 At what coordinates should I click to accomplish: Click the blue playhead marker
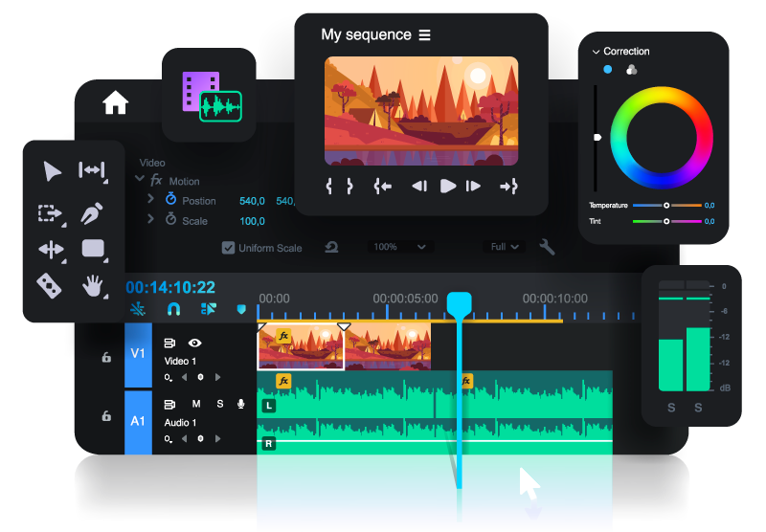point(460,304)
